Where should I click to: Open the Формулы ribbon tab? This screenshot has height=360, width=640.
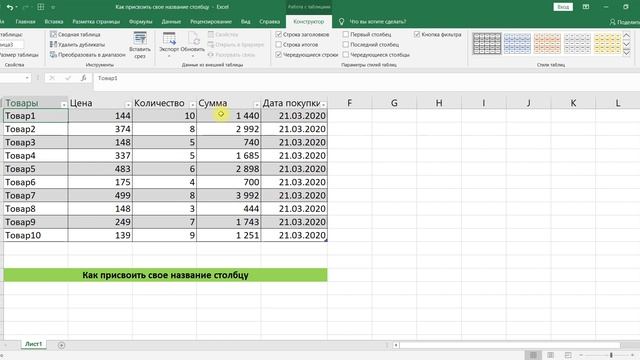(140, 22)
